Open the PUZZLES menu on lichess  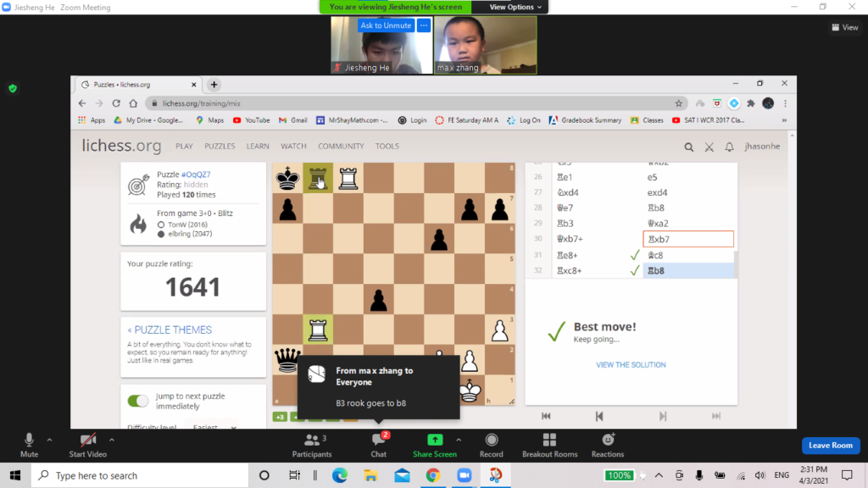tap(220, 146)
